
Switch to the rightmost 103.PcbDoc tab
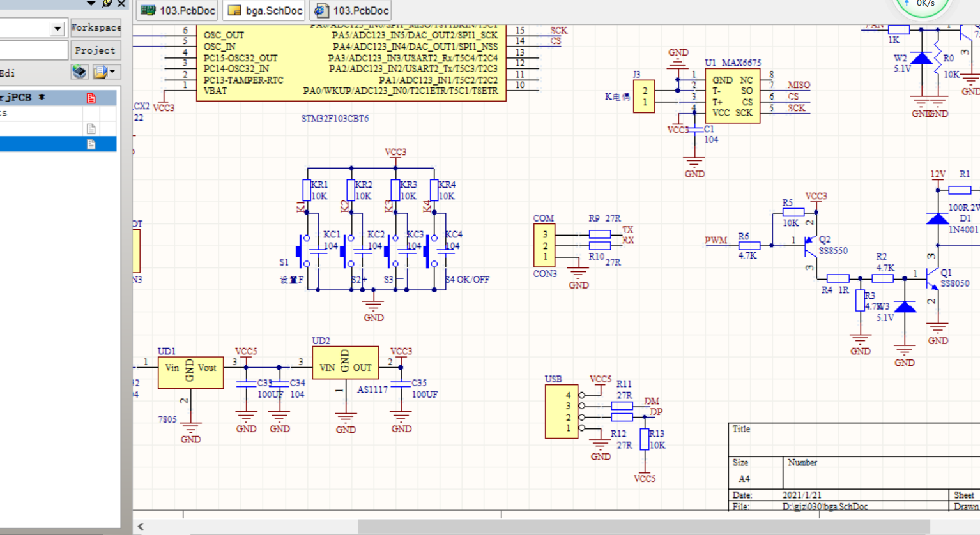[351, 11]
